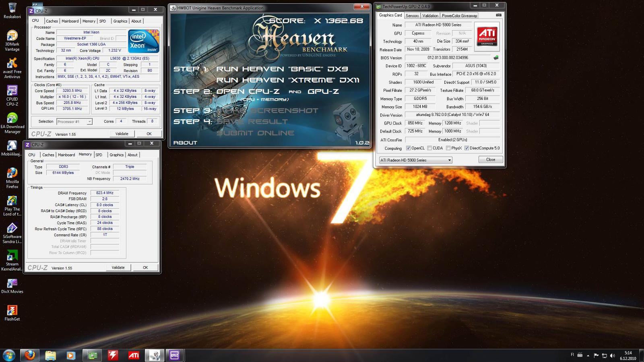Open the volume control in system tray

coord(613,356)
